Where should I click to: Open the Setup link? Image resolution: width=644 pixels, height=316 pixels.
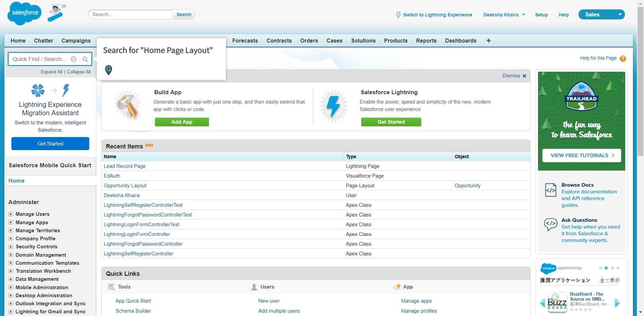click(x=541, y=15)
